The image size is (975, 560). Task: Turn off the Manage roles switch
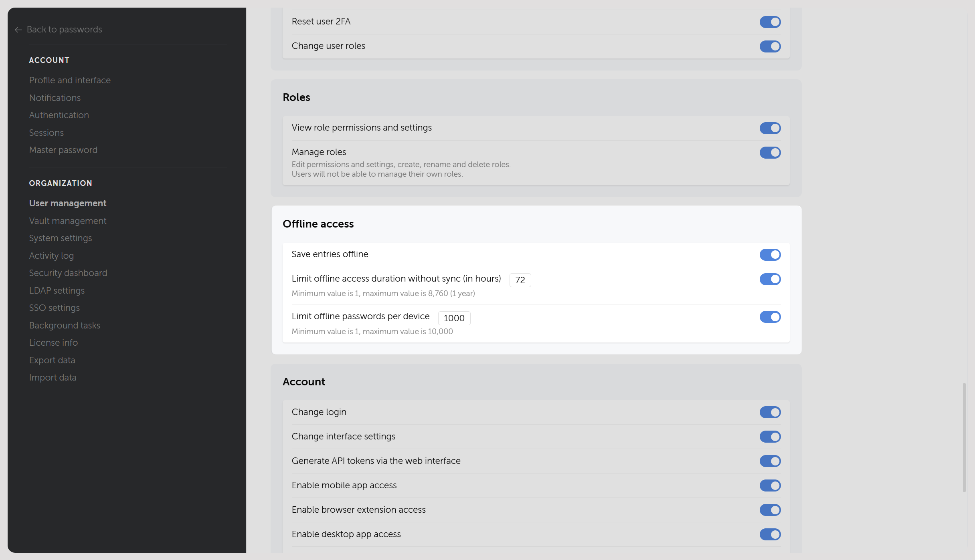(x=770, y=152)
